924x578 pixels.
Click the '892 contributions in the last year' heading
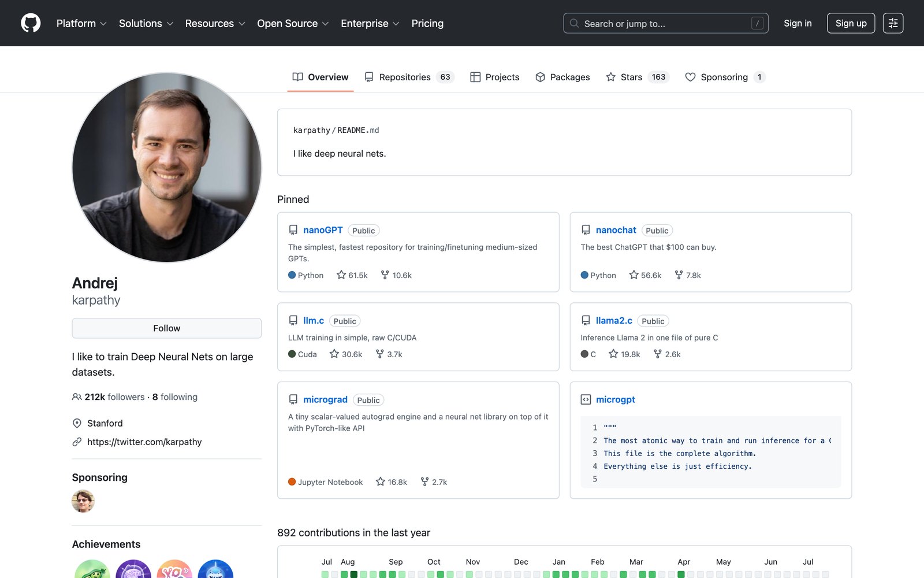coord(353,533)
